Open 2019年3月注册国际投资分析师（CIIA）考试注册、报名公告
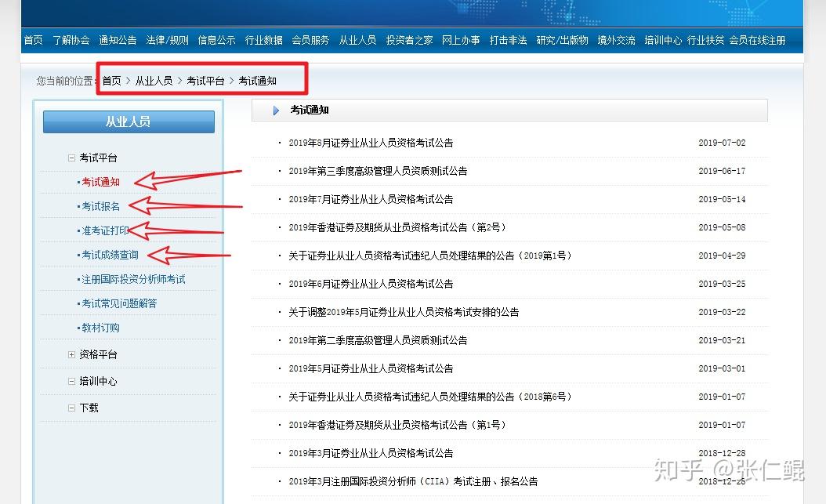Screen dimensions: 826x504 (413, 481)
